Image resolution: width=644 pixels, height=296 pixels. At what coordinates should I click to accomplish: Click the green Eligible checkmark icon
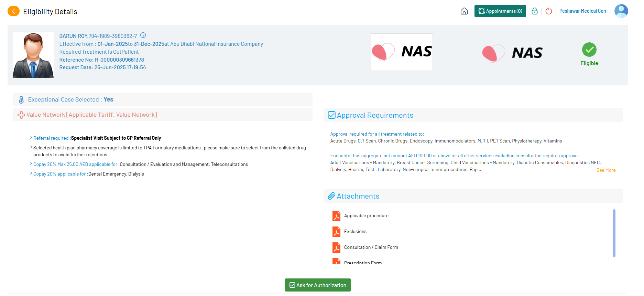pos(589,50)
